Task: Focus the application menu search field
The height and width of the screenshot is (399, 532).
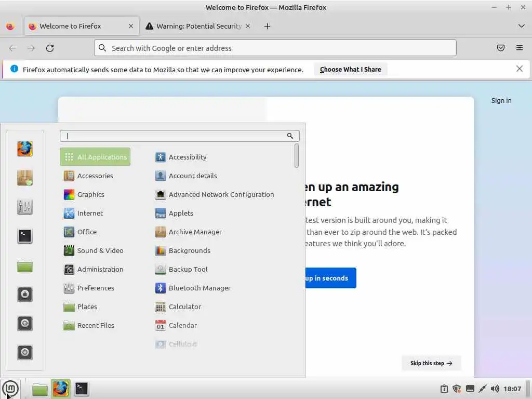Action: coord(179,136)
